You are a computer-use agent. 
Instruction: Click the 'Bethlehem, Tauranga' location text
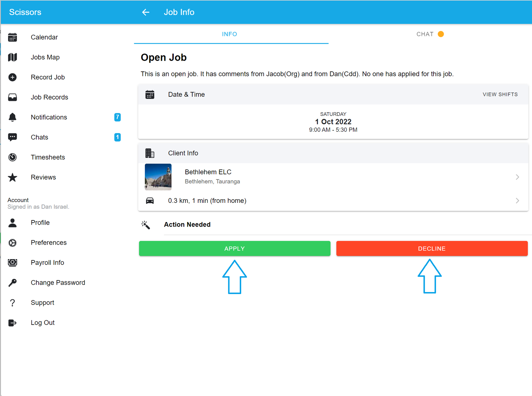[212, 181]
